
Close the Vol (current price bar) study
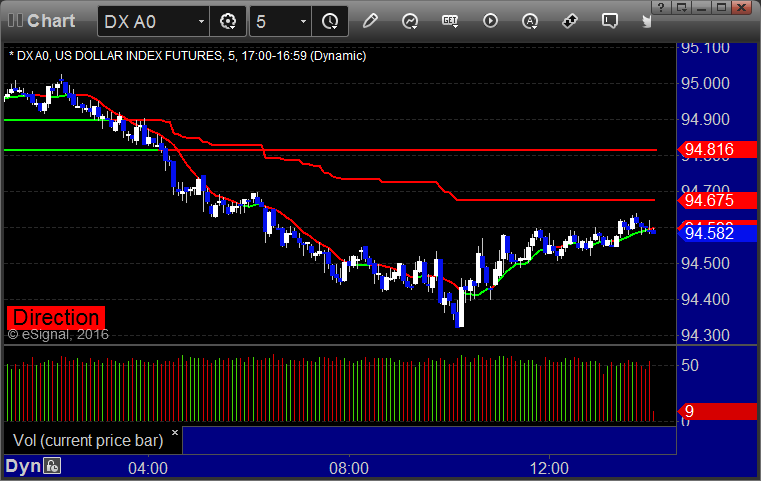[175, 432]
